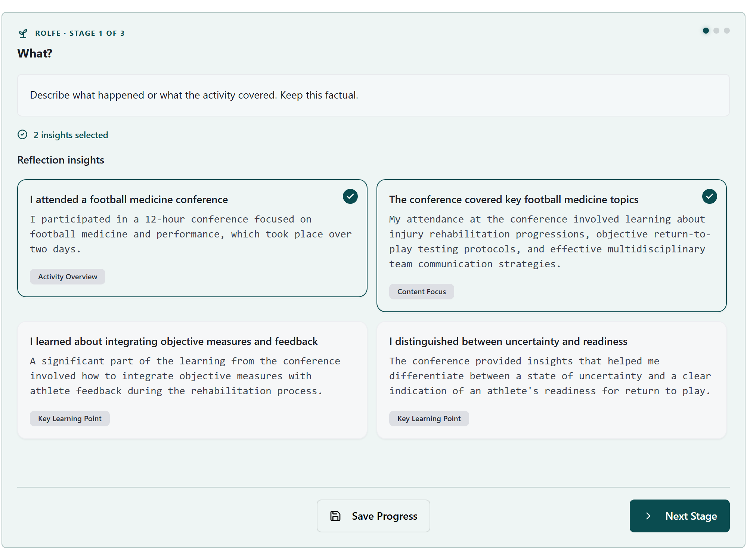Click the circled check icon beside insights selected
747x560 pixels.
coord(22,135)
